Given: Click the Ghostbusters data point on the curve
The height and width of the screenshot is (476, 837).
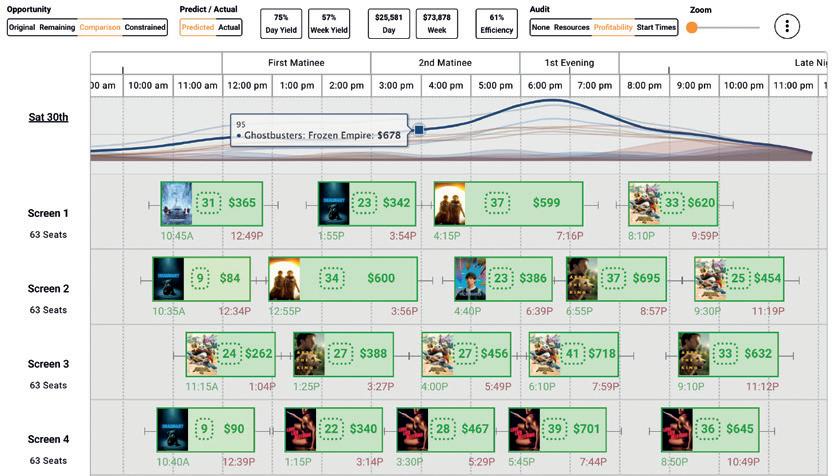Looking at the screenshot, I should tap(419, 130).
